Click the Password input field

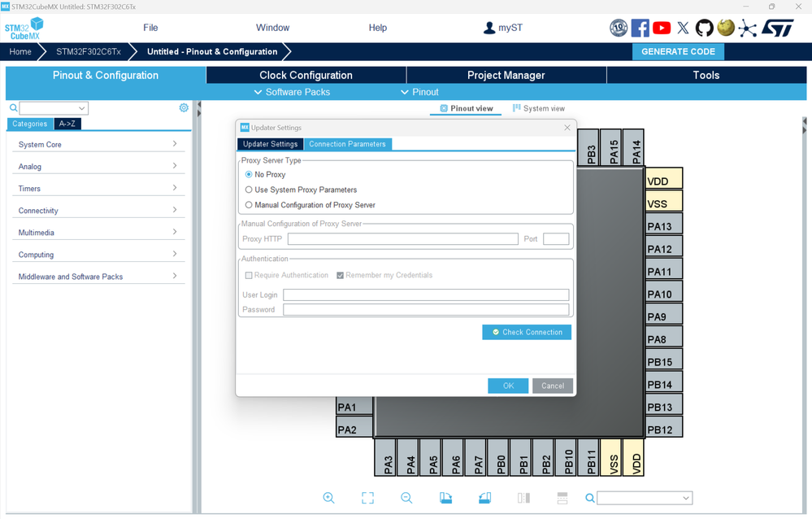pos(426,310)
